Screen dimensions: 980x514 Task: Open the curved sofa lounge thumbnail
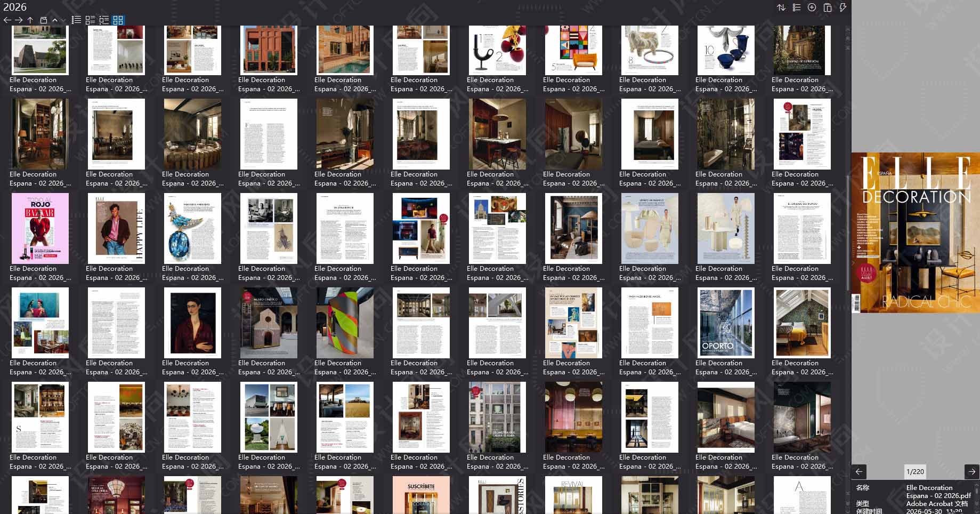[192, 134]
